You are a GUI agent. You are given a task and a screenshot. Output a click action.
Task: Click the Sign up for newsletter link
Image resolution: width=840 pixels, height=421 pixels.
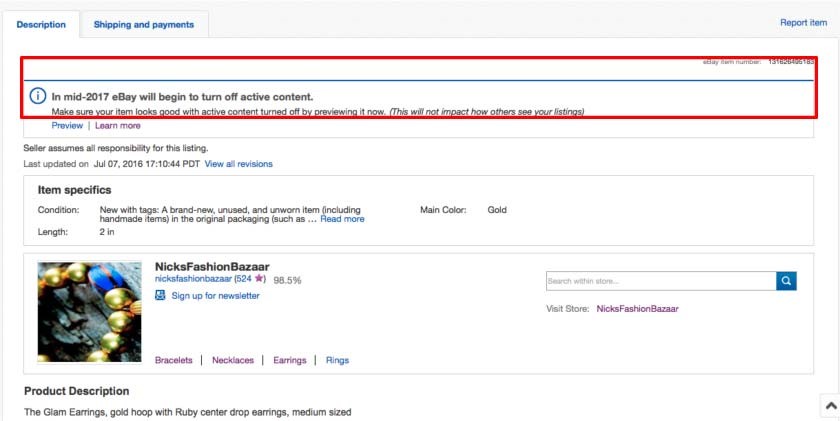pos(215,296)
